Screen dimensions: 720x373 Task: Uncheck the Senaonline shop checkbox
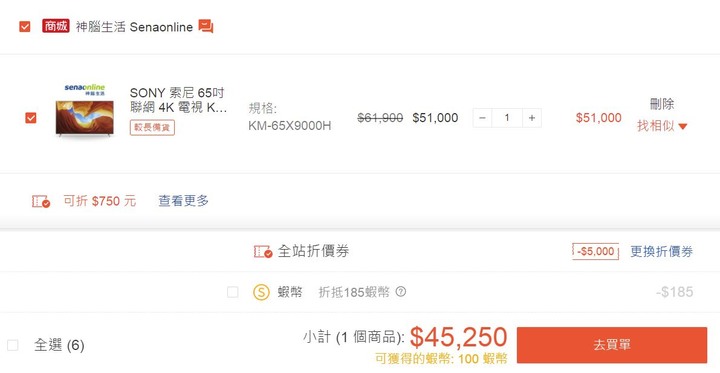[25, 27]
